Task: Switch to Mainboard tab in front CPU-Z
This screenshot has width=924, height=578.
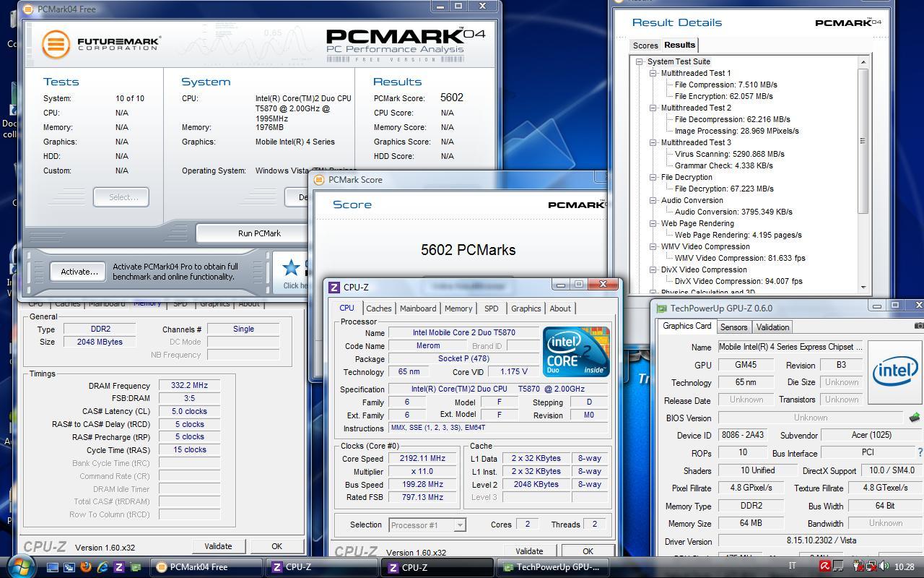Action: click(418, 309)
